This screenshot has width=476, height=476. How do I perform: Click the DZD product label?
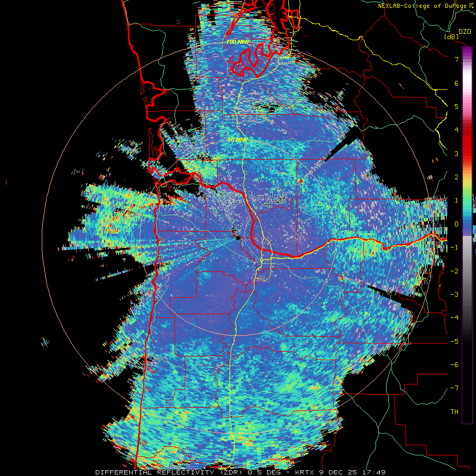coord(465,32)
